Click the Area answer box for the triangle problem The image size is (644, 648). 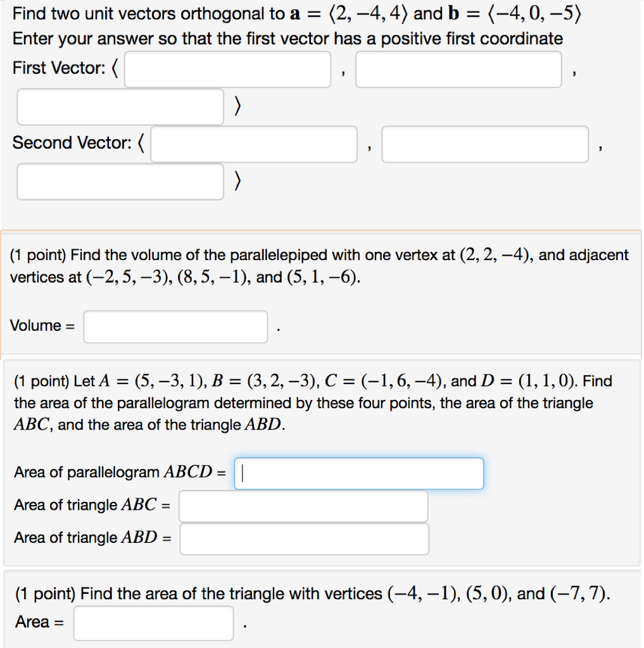tap(153, 623)
